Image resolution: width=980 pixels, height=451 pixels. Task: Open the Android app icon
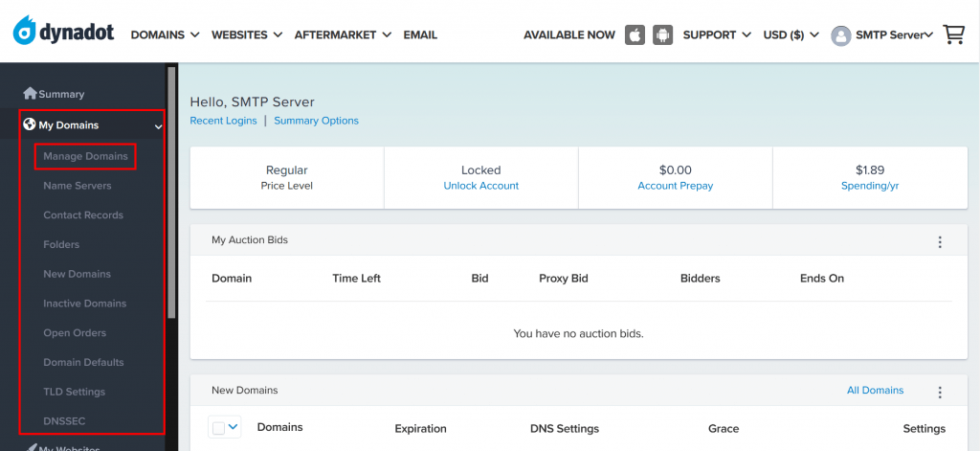point(662,35)
